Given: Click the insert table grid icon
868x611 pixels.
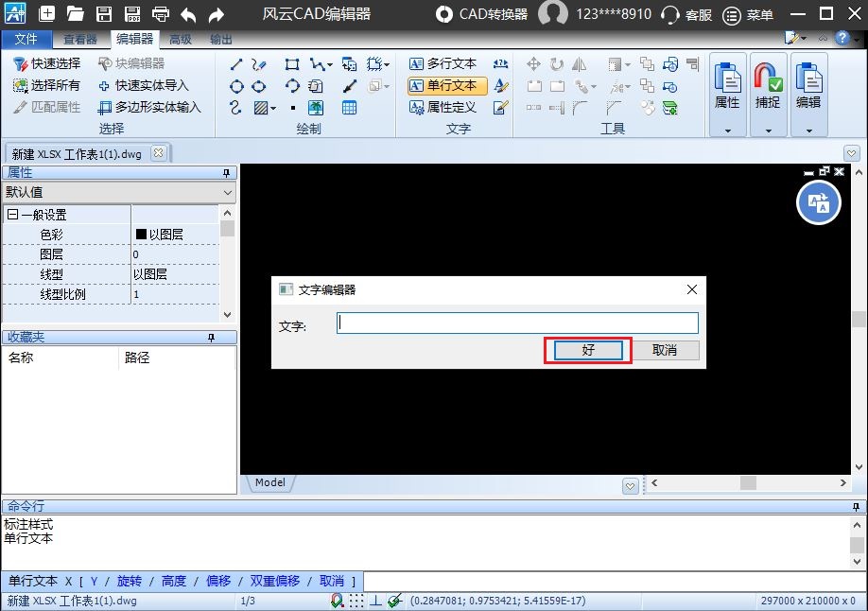Looking at the screenshot, I should [349, 108].
